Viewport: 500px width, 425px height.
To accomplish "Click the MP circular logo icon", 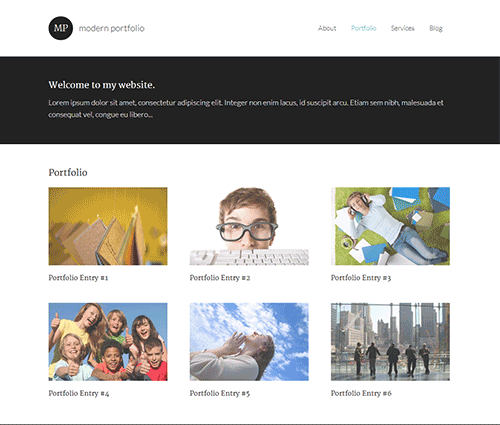I will (x=61, y=28).
